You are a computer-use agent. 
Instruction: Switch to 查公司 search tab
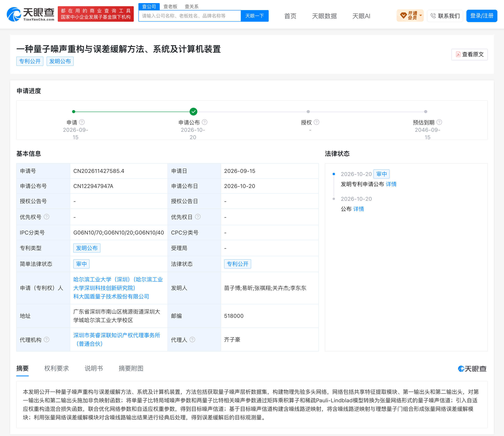149,7
